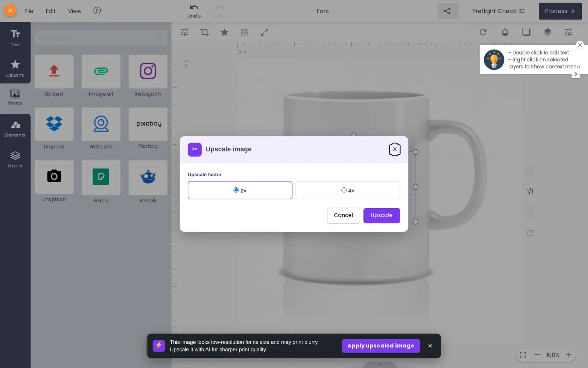
Task: Open the Text tool in the sidebar
Action: click(15, 38)
